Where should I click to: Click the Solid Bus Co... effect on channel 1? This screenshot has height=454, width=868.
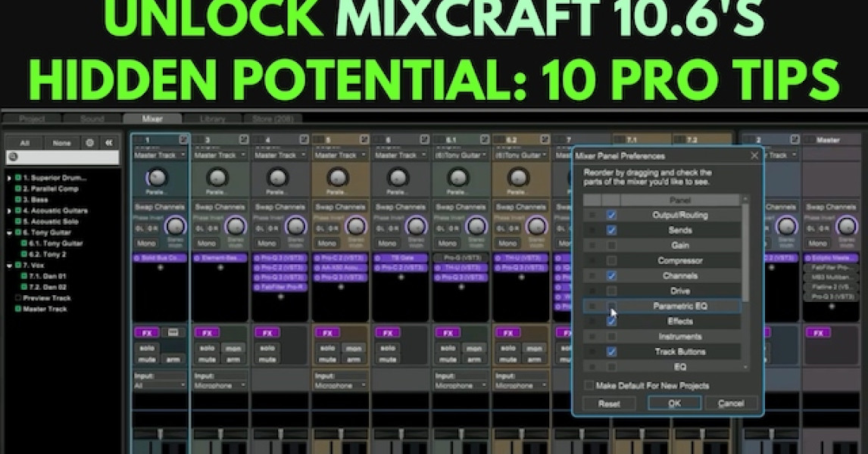tap(160, 258)
